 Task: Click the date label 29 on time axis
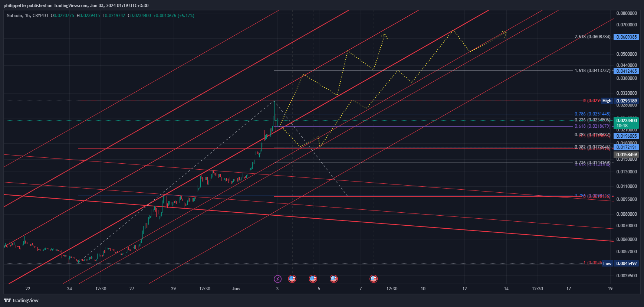click(x=173, y=289)
